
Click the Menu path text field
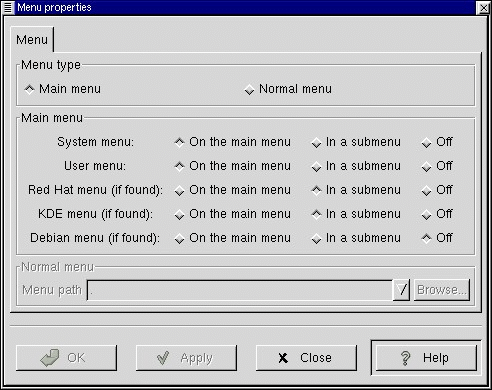[240, 290]
